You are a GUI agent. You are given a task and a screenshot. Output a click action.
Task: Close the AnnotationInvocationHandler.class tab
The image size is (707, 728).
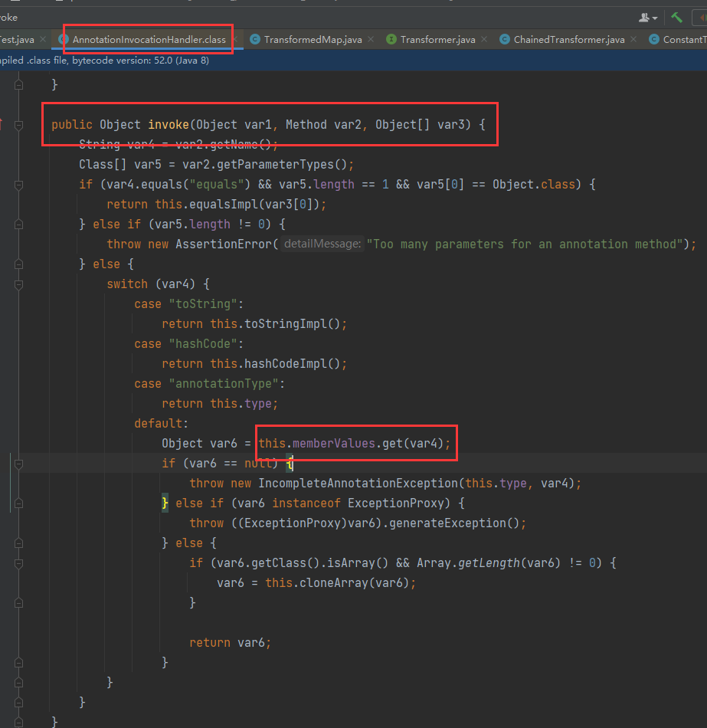coord(235,39)
